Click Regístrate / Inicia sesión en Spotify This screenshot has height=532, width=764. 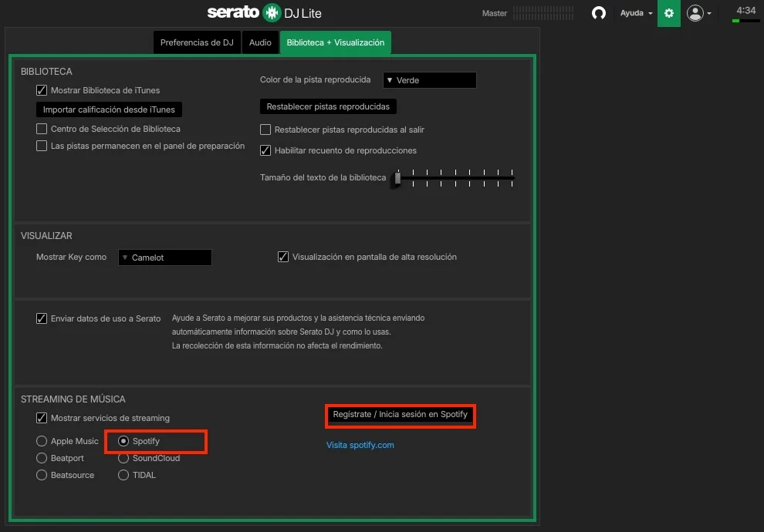point(400,415)
